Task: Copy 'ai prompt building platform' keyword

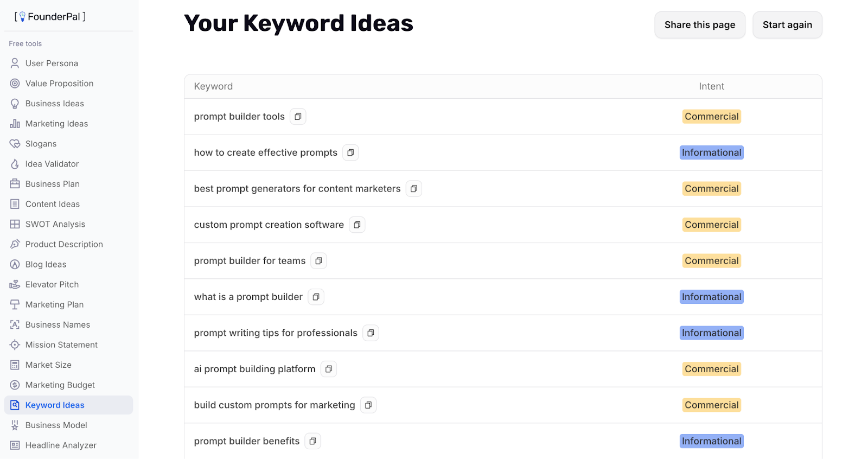Action: [329, 369]
